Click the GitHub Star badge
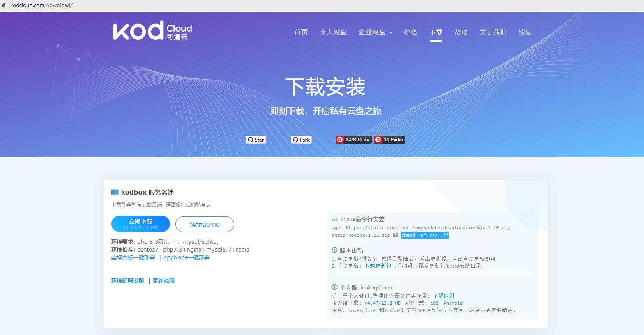The width and height of the screenshot is (644, 335). point(256,140)
